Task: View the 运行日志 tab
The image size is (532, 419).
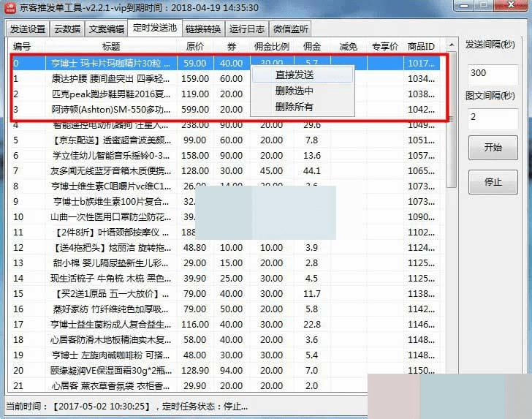Action: point(247,29)
